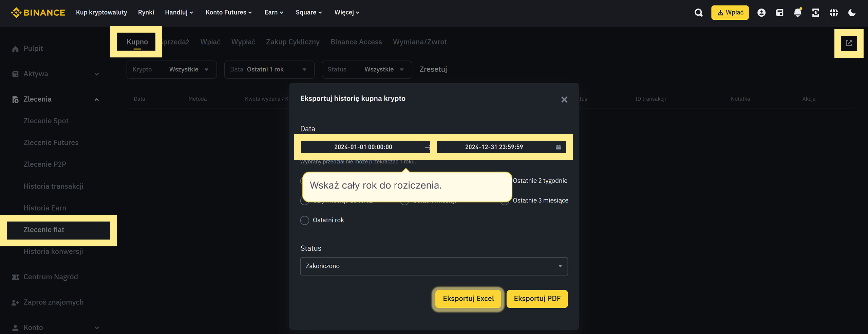Click the Eksportuj PDF button
This screenshot has height=334, width=868.
(537, 299)
